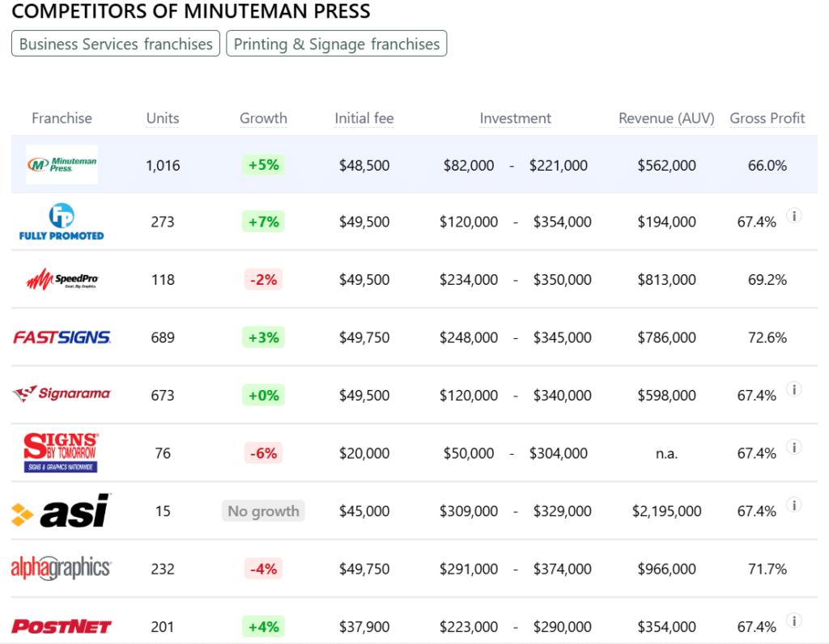Show gross profit info icon in PostNet row

[x=793, y=621]
